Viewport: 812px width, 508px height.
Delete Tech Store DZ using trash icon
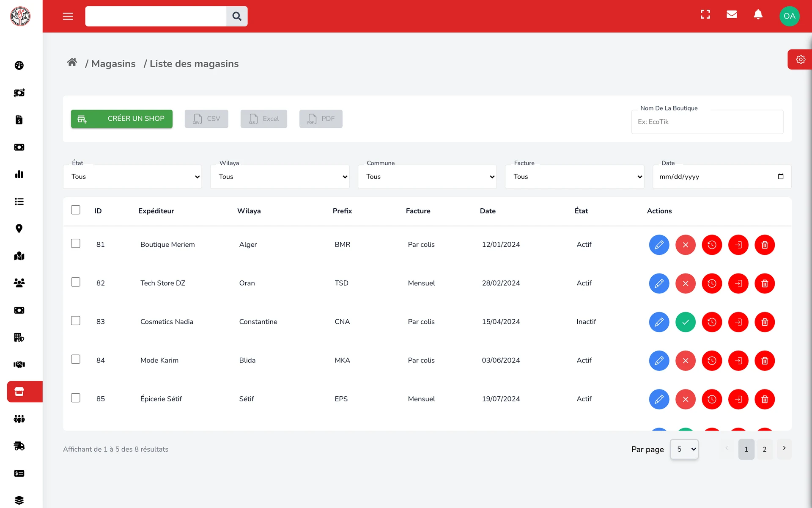coord(765,283)
